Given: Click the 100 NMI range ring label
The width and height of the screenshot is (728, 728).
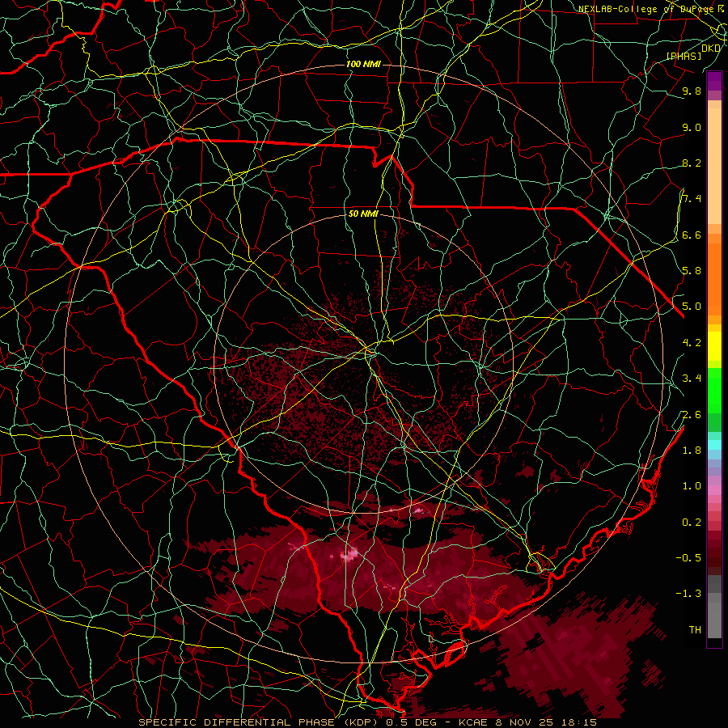Looking at the screenshot, I should click(363, 64).
